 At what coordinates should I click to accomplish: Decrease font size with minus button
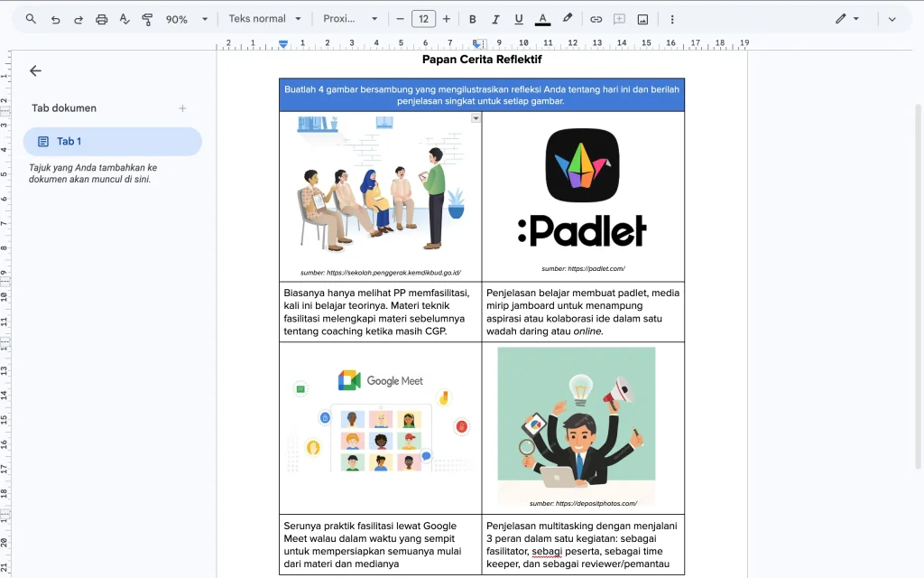click(x=400, y=19)
